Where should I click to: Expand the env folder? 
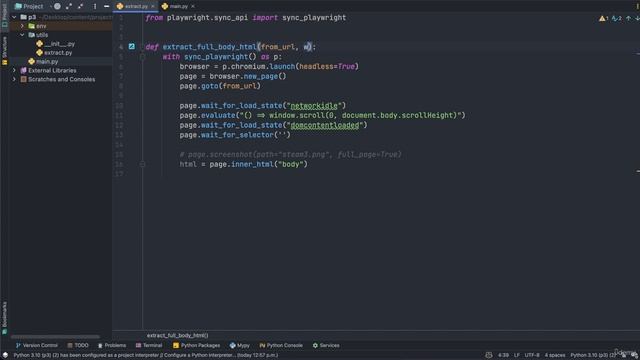(22, 26)
